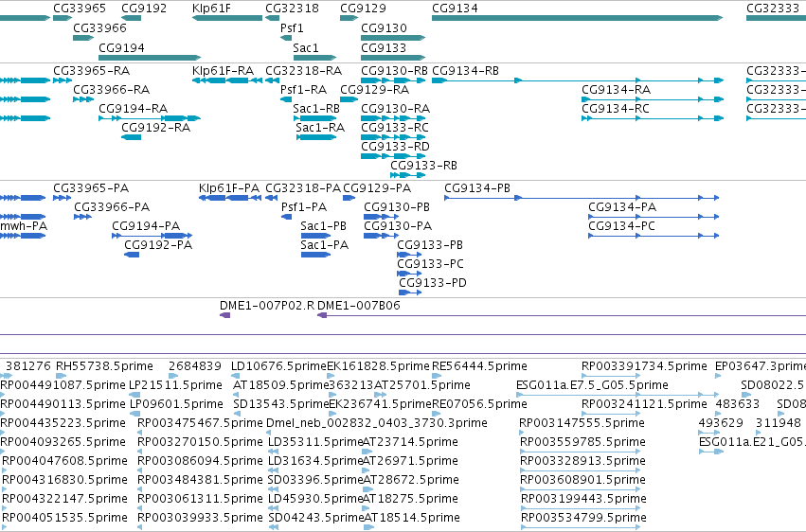Click the CG9133-RC transcript label
Image resolution: width=806 pixels, height=532 pixels.
(x=395, y=128)
